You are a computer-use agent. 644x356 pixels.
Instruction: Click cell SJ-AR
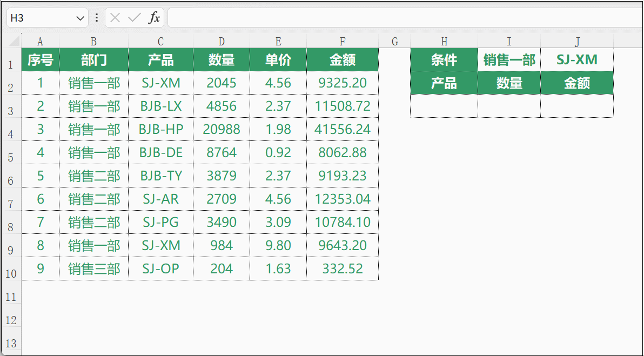pos(160,199)
